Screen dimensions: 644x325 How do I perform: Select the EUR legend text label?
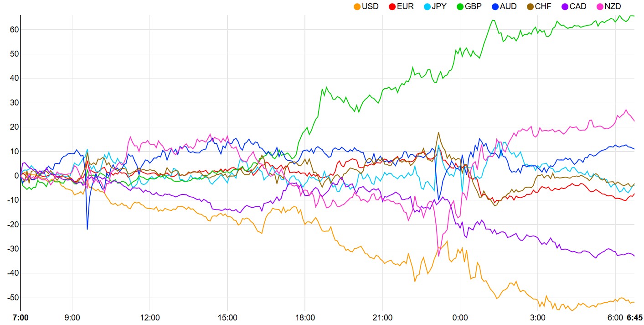click(405, 6)
